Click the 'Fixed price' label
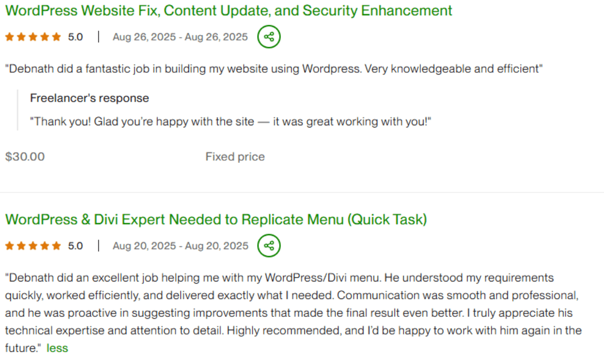Viewport: 604px width, 364px height. pyautogui.click(x=235, y=157)
